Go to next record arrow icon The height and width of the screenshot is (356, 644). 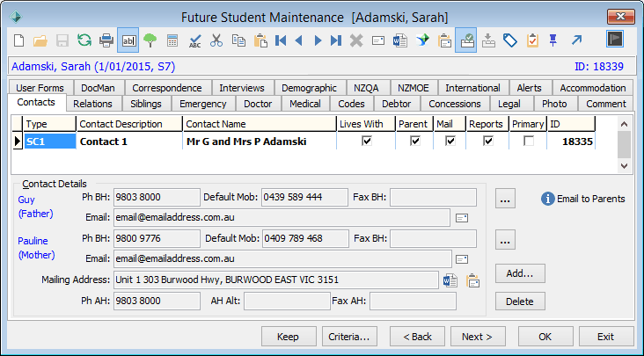click(x=318, y=40)
